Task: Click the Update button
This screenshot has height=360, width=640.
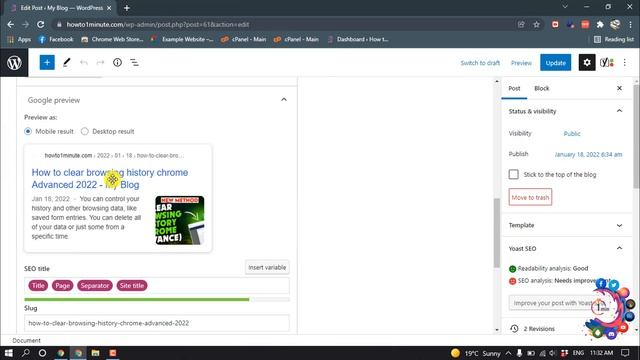Action: point(556,63)
